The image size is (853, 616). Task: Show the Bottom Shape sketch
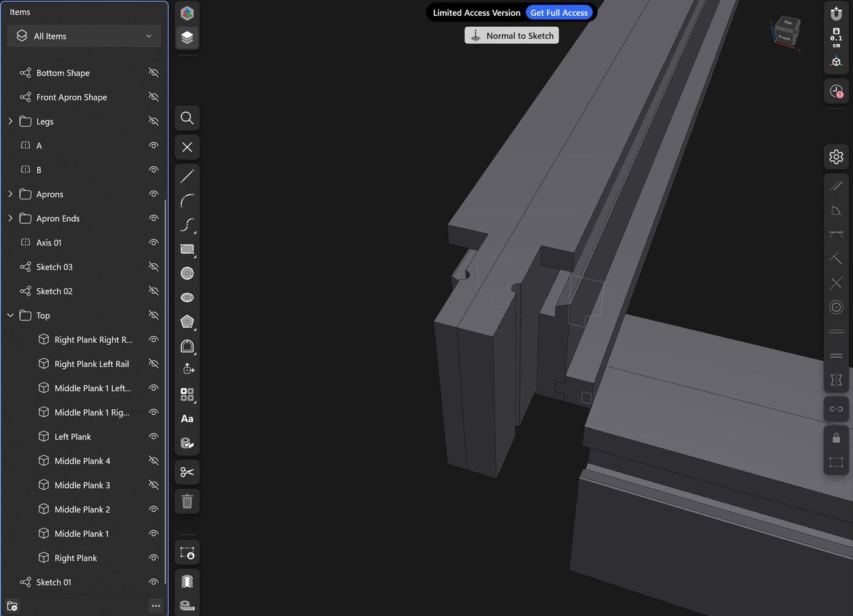tap(154, 73)
